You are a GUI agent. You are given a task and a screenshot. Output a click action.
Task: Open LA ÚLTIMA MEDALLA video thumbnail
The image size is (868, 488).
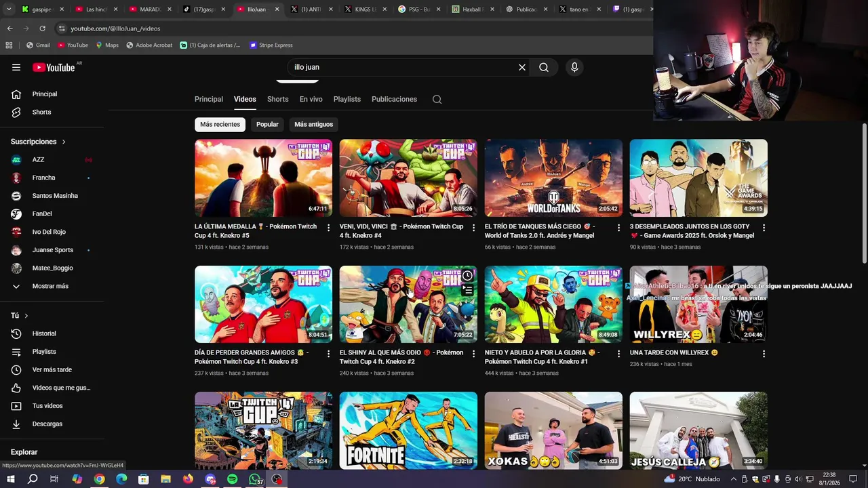pos(263,178)
